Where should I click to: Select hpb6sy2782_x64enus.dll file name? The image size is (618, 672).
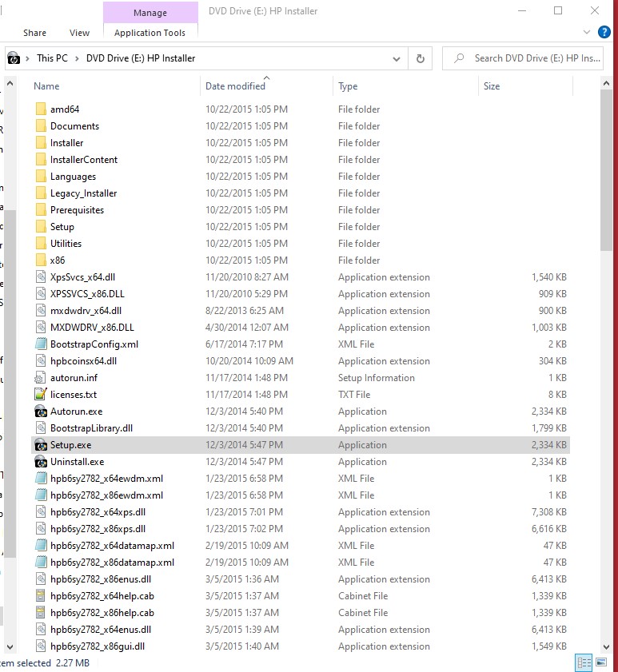101,630
